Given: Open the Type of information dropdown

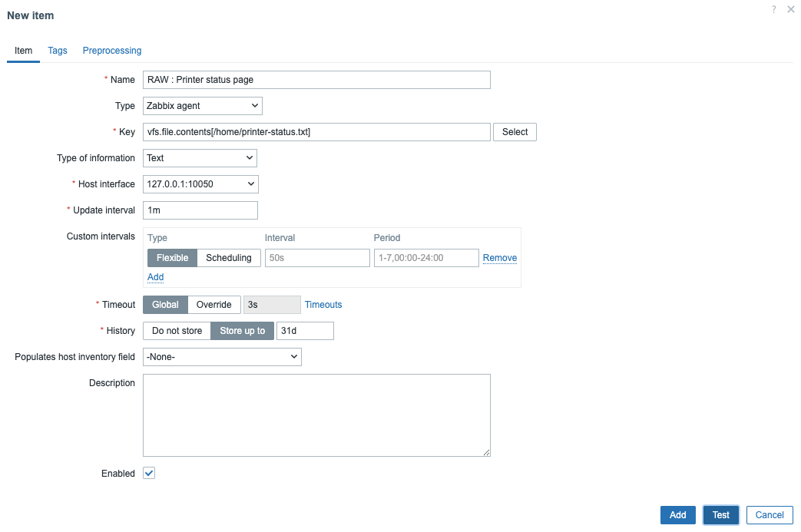Looking at the screenshot, I should (200, 158).
